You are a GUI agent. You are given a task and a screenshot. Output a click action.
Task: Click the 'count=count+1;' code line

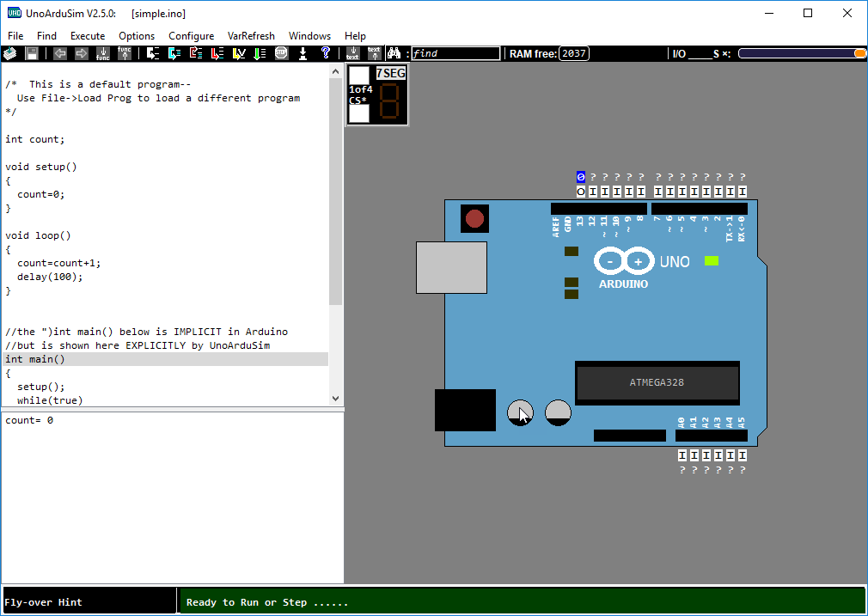point(58,263)
